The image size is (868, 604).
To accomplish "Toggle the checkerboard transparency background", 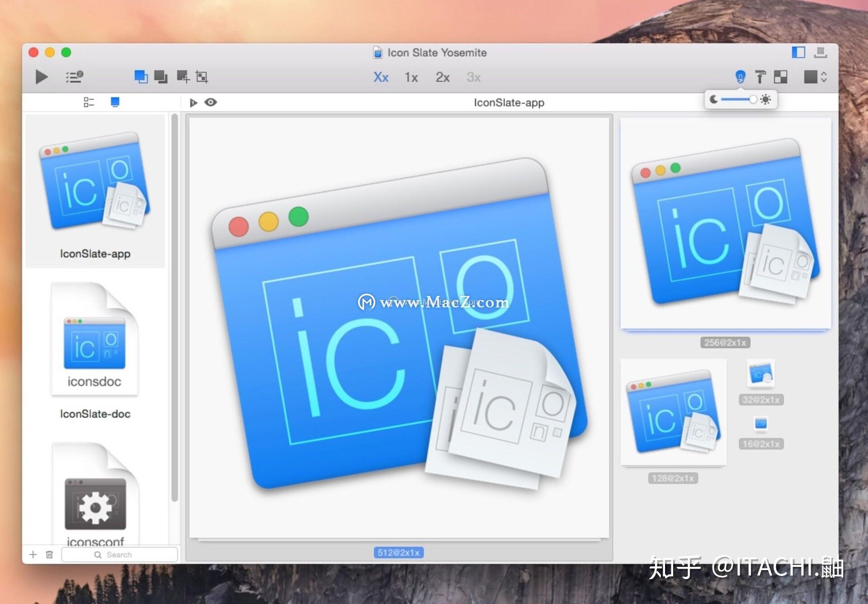I will tap(780, 77).
